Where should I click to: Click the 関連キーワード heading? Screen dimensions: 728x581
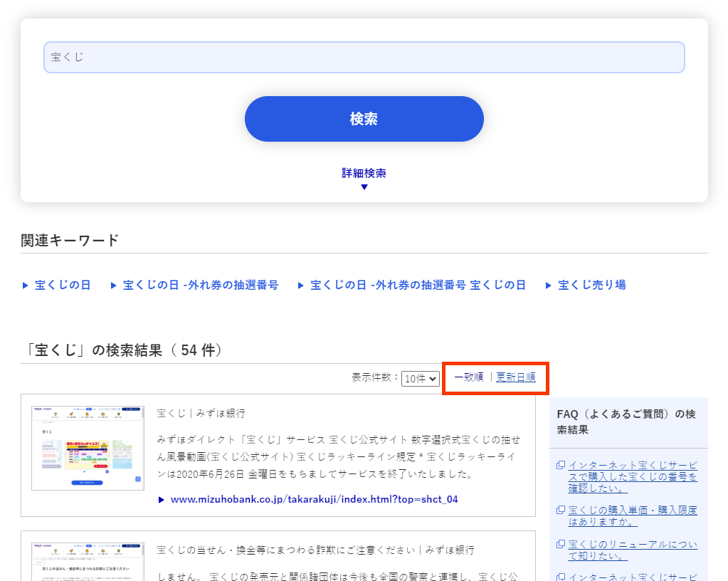coord(70,241)
